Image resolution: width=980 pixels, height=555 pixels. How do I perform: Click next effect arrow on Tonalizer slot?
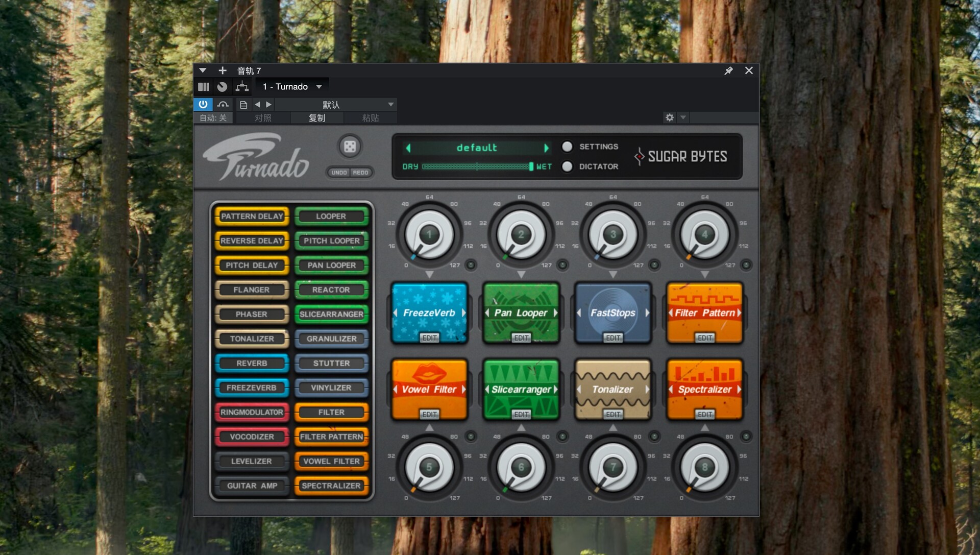pyautogui.click(x=647, y=389)
